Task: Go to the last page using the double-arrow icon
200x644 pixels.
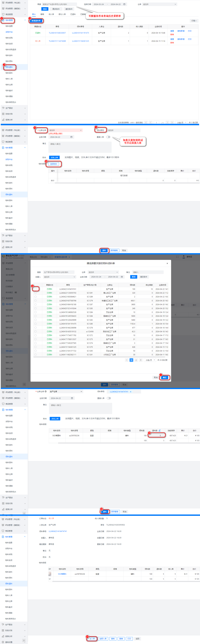Action: pos(172,122)
